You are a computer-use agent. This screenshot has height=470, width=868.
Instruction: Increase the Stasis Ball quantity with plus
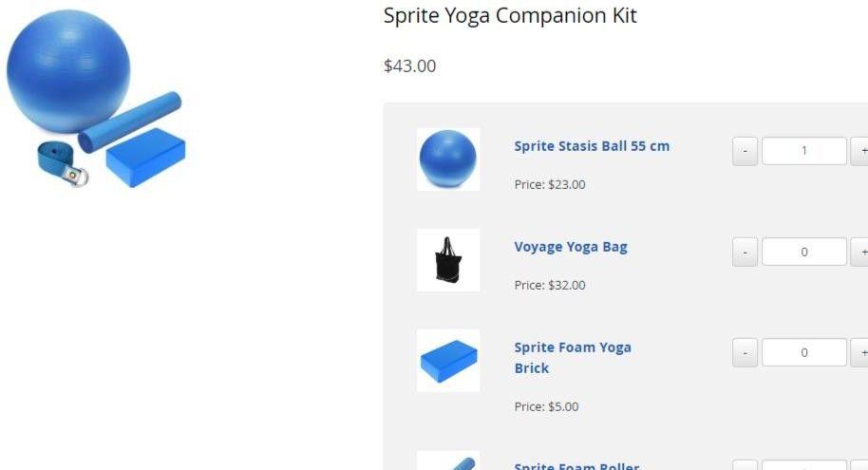pyautogui.click(x=862, y=151)
